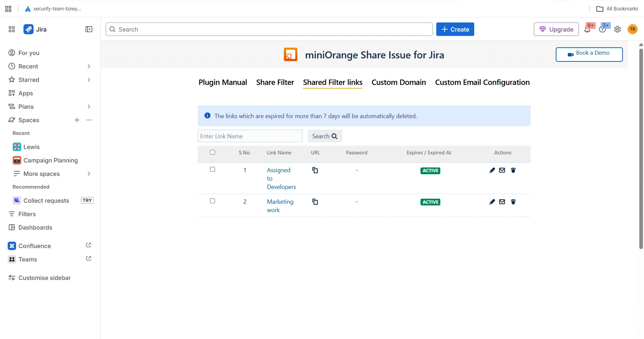This screenshot has height=339, width=644.
Task: Open the help icon with 3+ badge
Action: coord(603,30)
